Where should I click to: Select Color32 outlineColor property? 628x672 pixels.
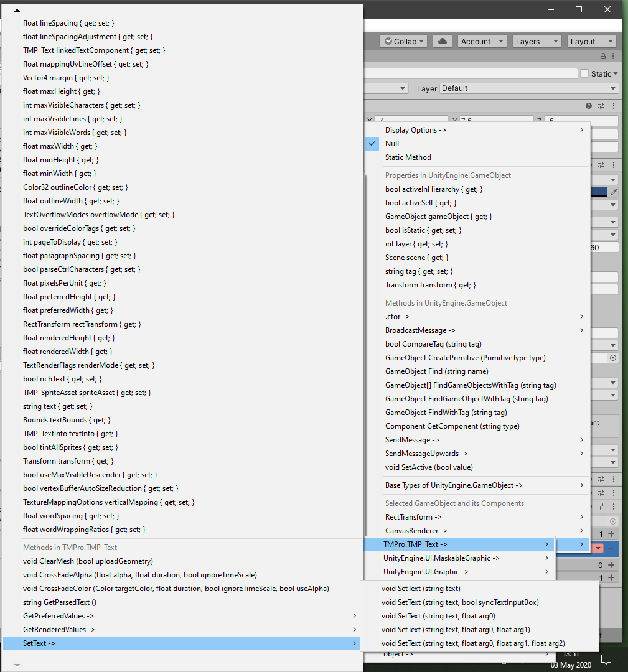pyautogui.click(x=183, y=187)
